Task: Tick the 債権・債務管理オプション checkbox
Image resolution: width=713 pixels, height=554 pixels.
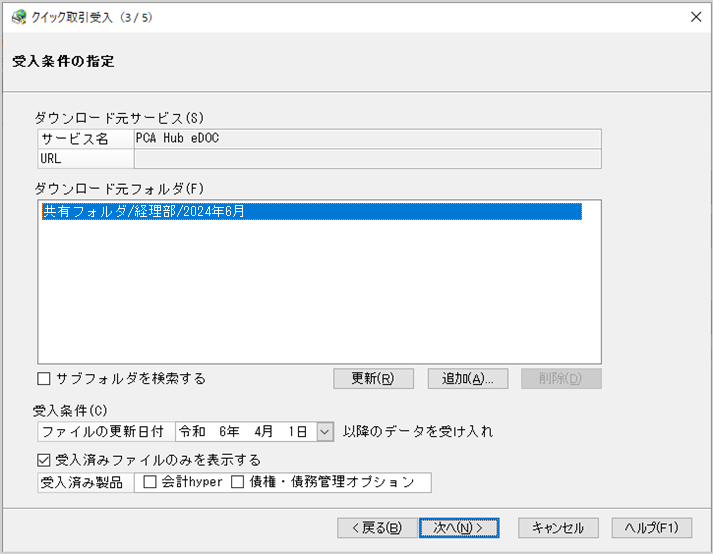Action: click(238, 484)
